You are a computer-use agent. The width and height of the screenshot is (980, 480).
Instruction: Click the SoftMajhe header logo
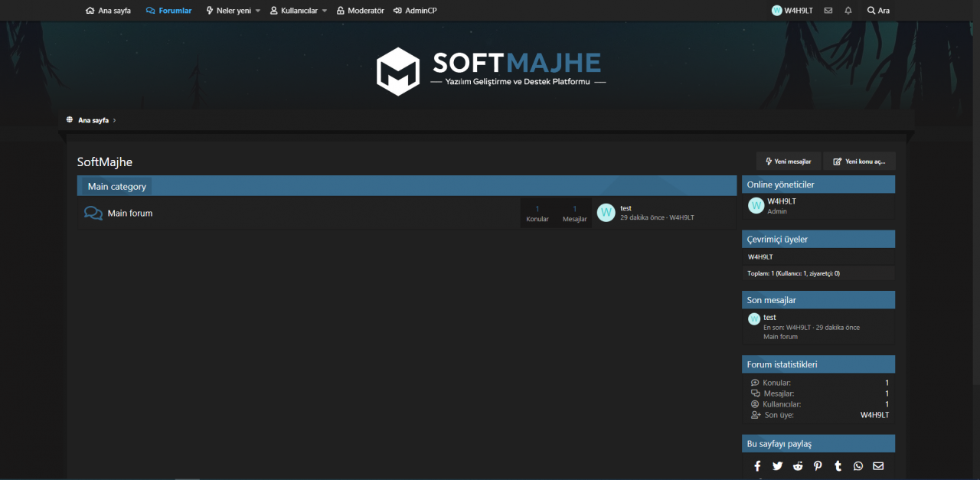(x=490, y=71)
